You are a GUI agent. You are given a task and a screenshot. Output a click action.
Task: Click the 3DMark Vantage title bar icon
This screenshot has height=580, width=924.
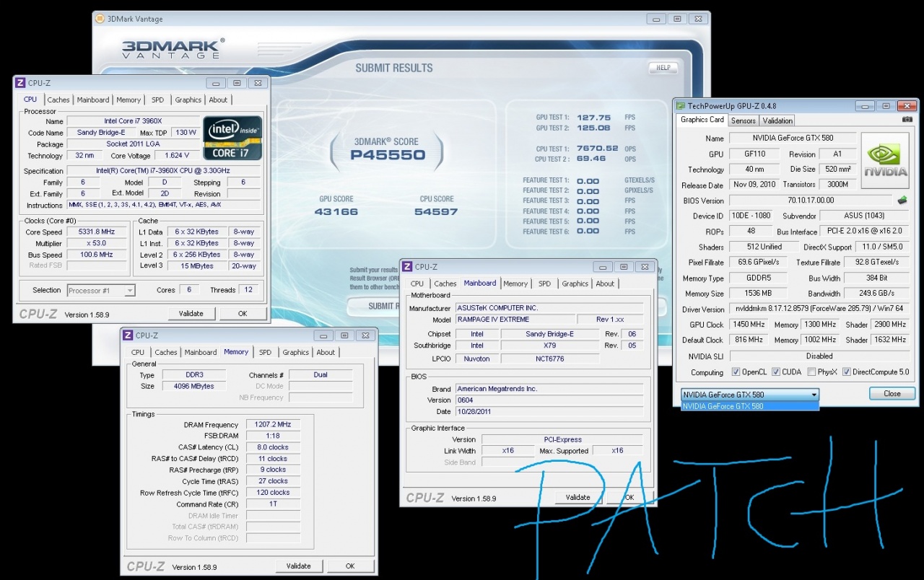tap(100, 19)
